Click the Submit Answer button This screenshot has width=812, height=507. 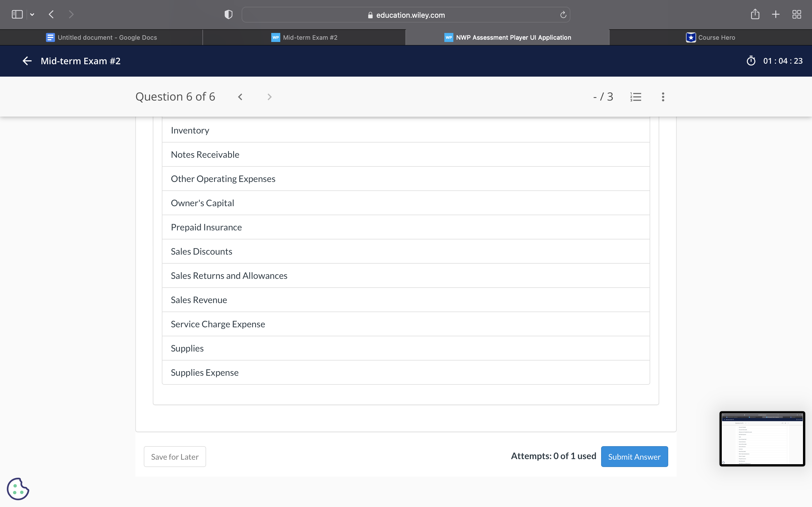[634, 456]
